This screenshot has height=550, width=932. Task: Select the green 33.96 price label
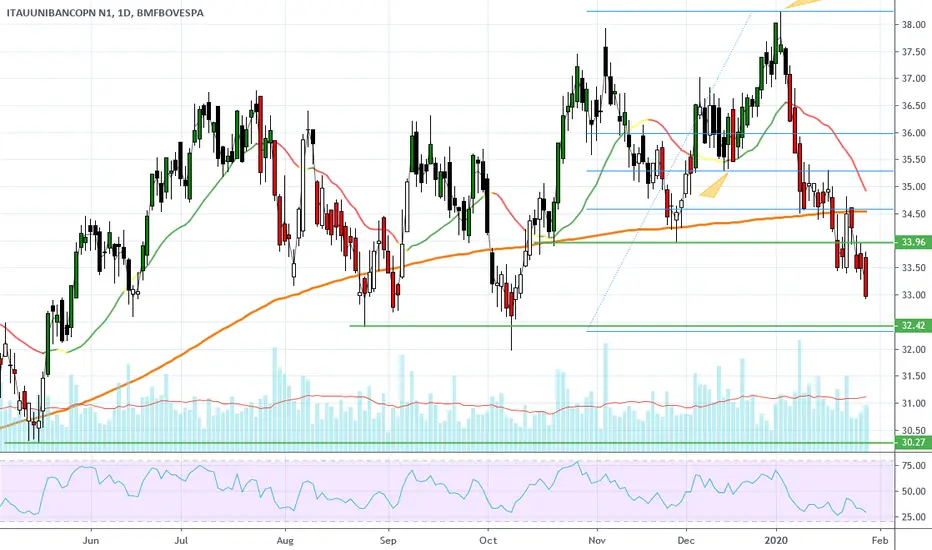[913, 242]
